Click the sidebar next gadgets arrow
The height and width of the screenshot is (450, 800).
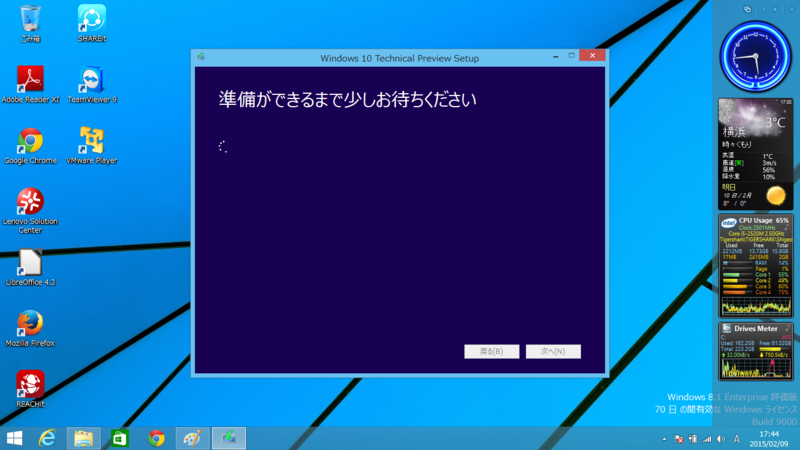775,9
